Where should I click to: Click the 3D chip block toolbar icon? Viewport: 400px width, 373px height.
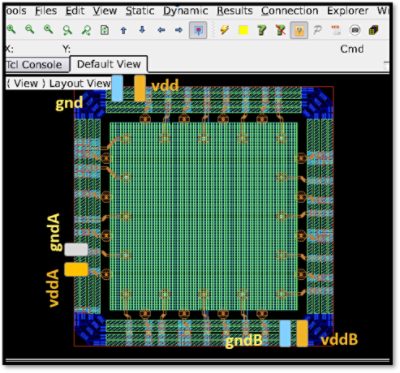click(374, 30)
